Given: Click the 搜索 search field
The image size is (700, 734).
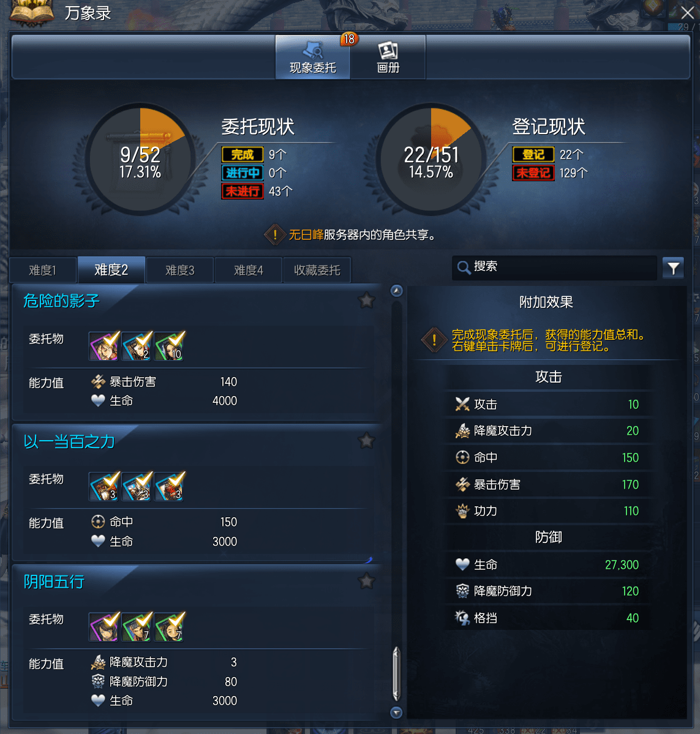Looking at the screenshot, I should click(x=554, y=268).
